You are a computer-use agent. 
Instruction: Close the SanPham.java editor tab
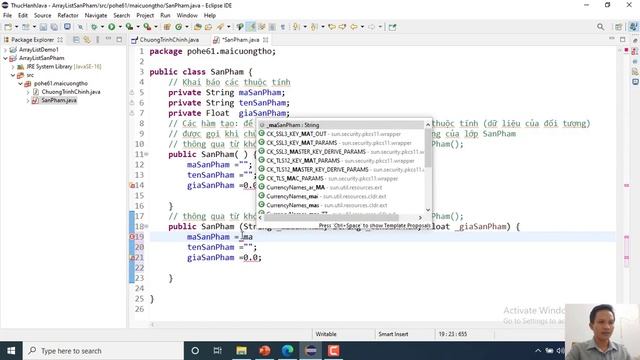coord(266,40)
